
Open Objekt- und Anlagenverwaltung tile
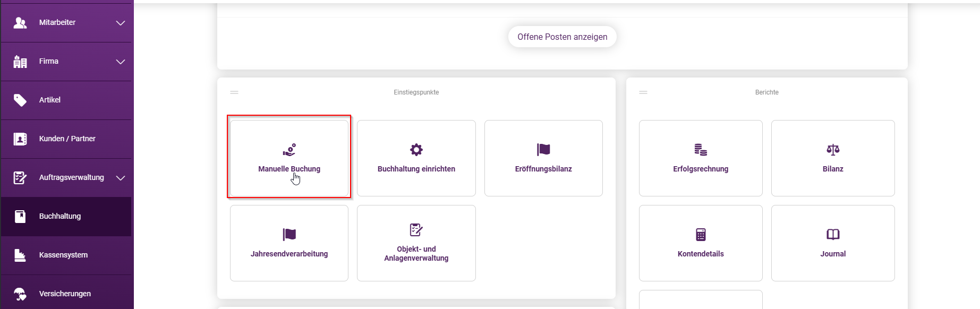point(416,243)
